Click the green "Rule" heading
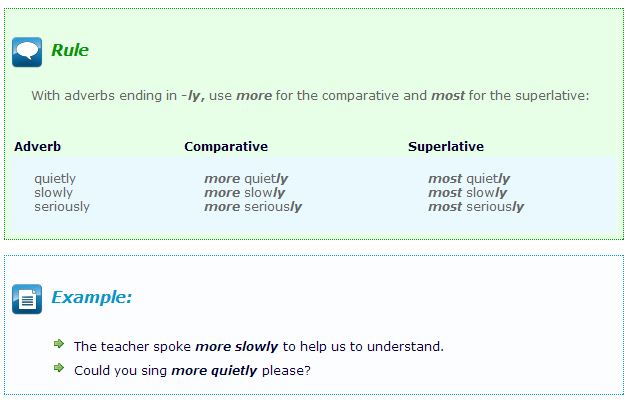Screen dimensions: 630x402 (70, 50)
